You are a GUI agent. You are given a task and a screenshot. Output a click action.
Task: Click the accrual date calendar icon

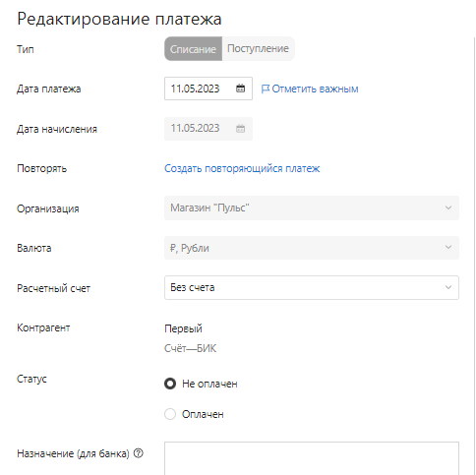[x=240, y=129]
